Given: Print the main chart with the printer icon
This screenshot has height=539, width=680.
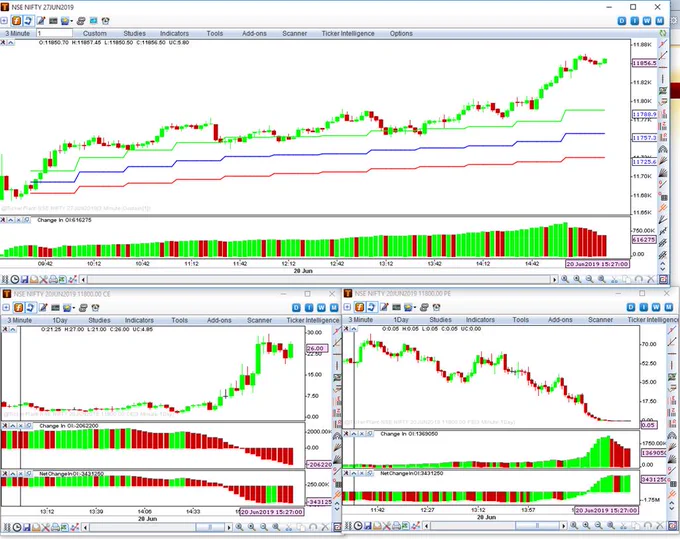Looking at the screenshot, I should point(53,280).
